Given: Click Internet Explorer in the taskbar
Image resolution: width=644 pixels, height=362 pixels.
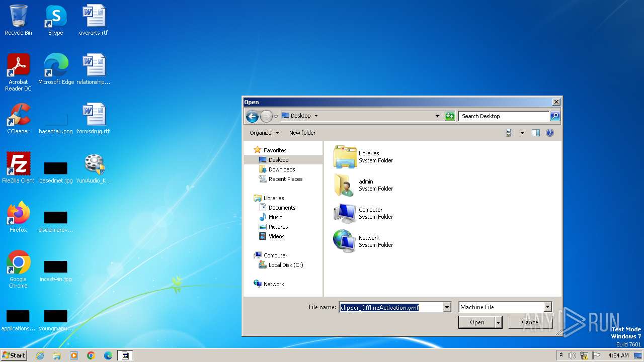Looking at the screenshot, I should point(40,355).
